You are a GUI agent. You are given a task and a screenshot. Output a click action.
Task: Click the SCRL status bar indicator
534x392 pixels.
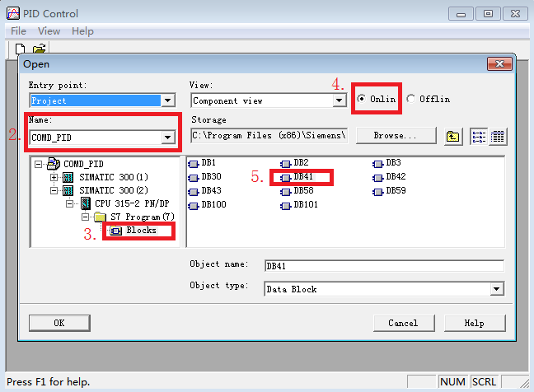click(x=484, y=382)
